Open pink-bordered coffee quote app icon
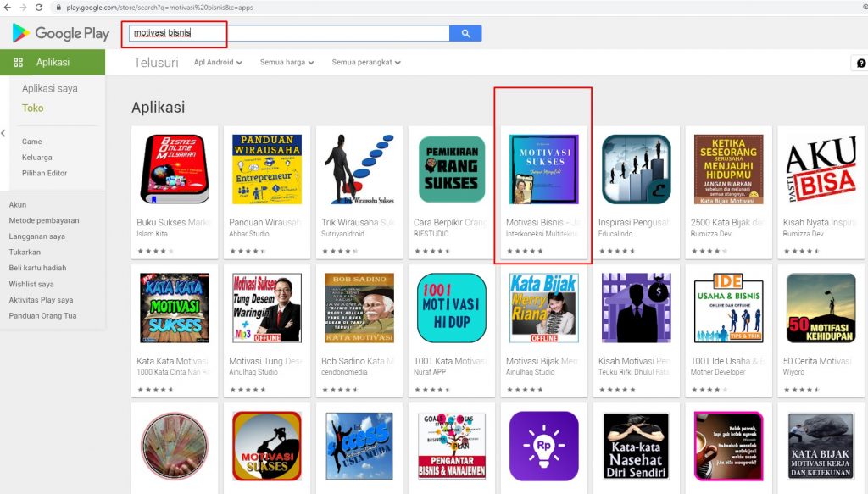 coord(728,446)
